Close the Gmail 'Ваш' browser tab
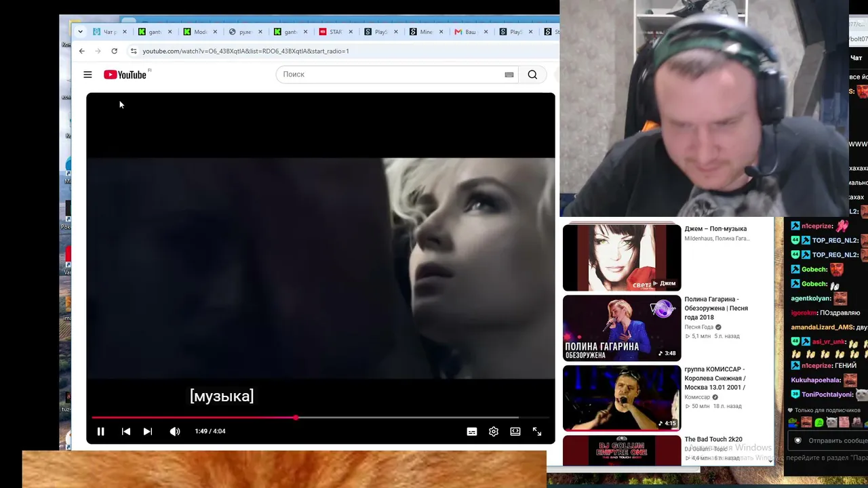The height and width of the screenshot is (488, 868). (x=486, y=32)
